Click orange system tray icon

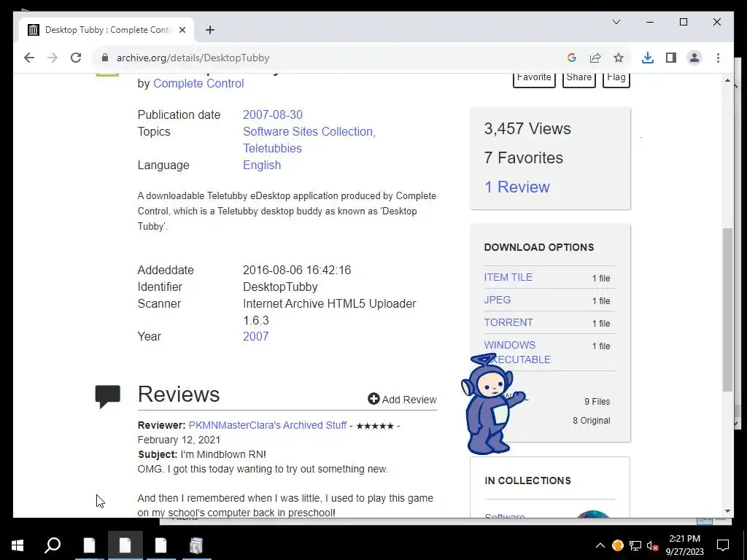[x=617, y=545]
